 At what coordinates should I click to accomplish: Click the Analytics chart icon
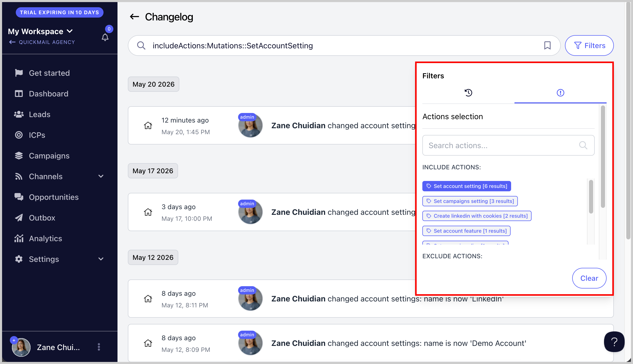pos(19,238)
